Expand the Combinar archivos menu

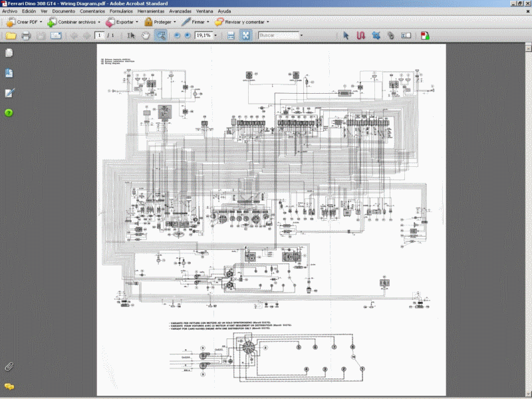tap(74, 22)
